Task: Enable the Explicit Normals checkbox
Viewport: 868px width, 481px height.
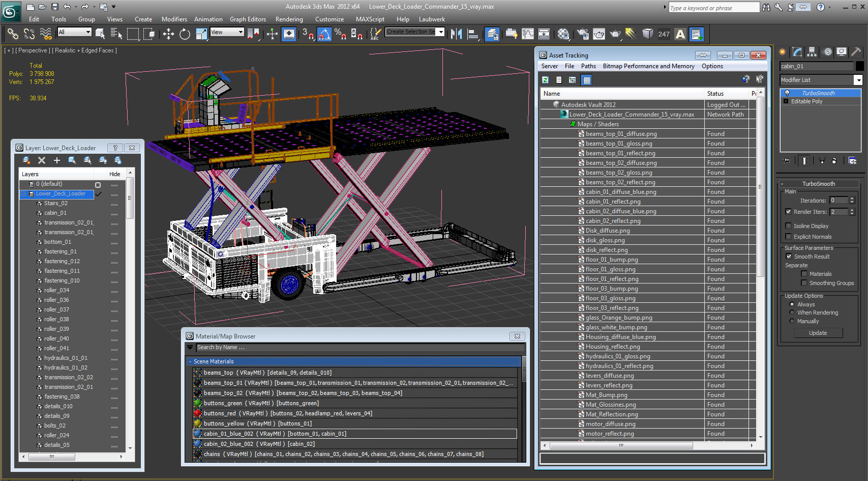Action: (788, 237)
